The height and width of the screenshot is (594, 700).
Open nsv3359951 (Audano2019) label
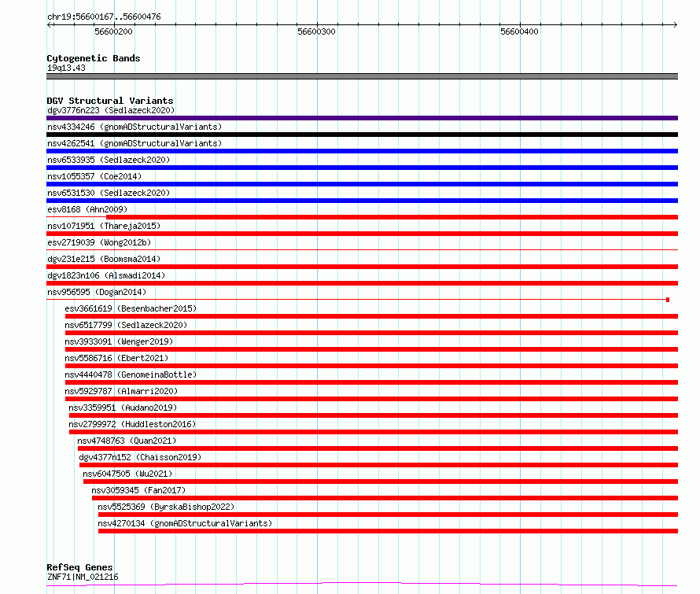[123, 408]
